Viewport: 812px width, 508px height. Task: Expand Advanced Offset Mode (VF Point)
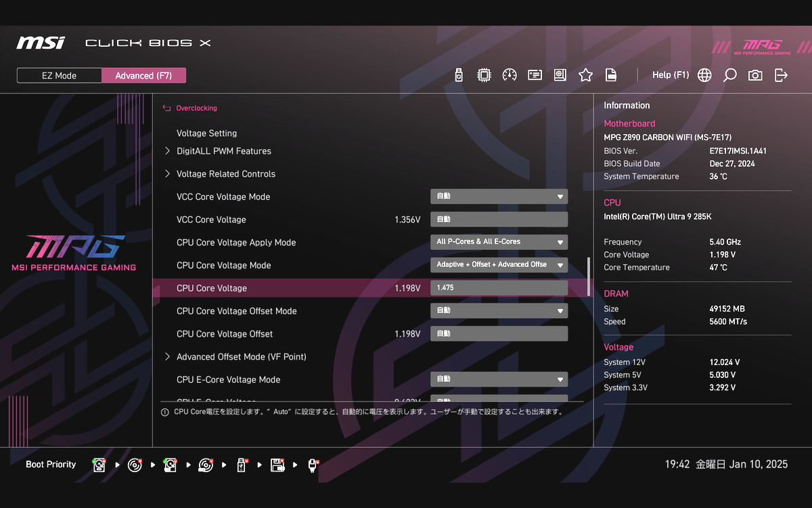[242, 357]
